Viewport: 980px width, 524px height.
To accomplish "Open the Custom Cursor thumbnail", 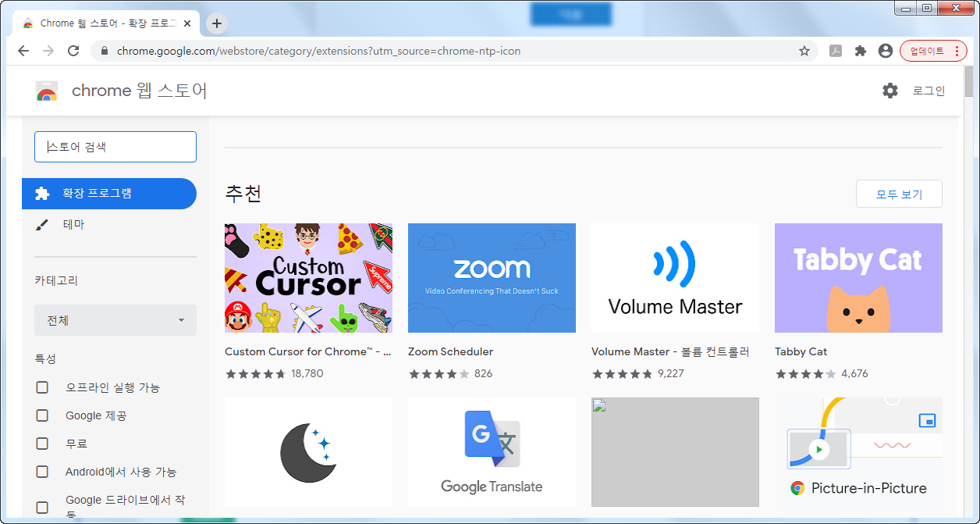I will (x=308, y=278).
